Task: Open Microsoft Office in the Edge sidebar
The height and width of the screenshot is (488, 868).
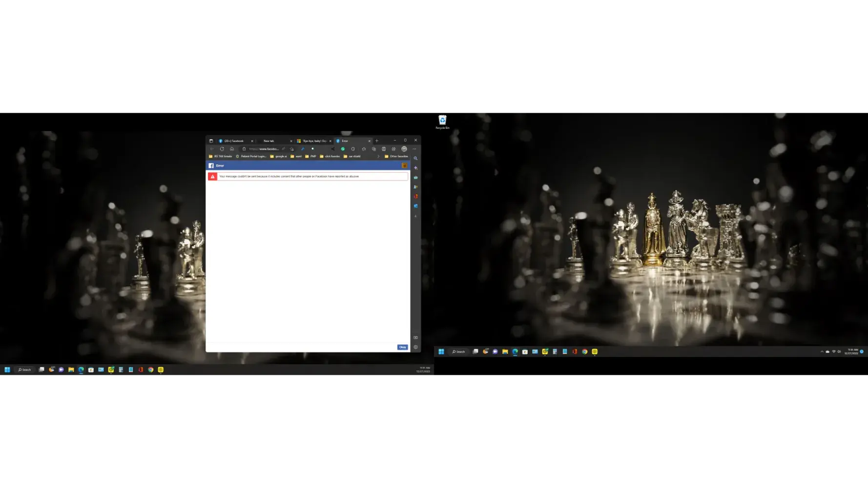Action: 415,197
